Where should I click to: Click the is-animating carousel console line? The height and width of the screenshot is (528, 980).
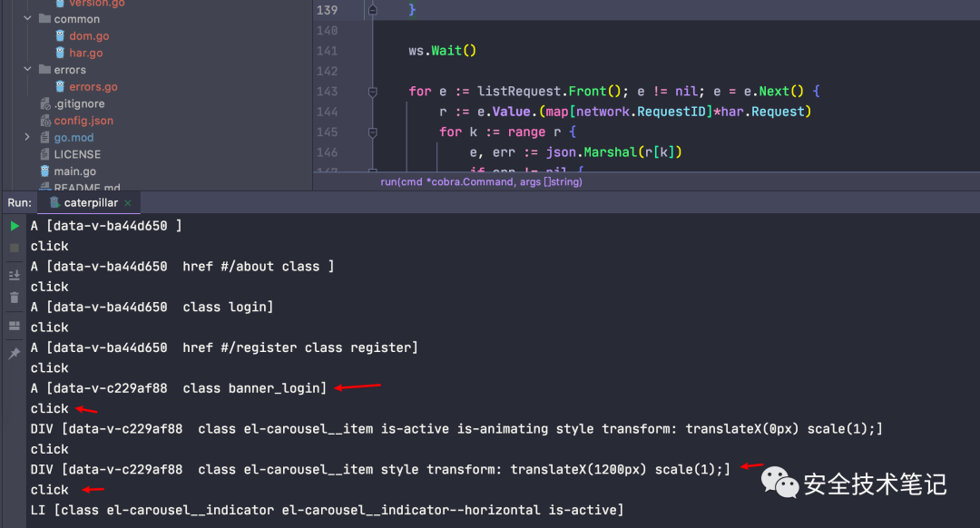pyautogui.click(x=456, y=428)
